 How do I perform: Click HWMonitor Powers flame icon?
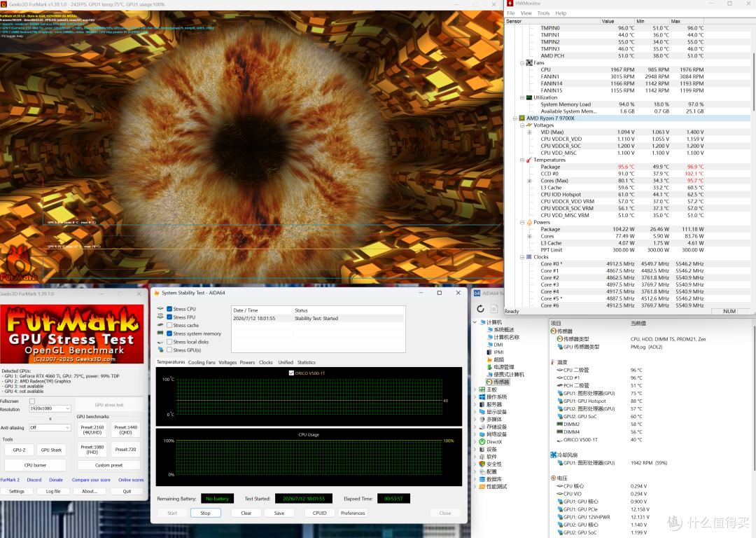[529, 223]
